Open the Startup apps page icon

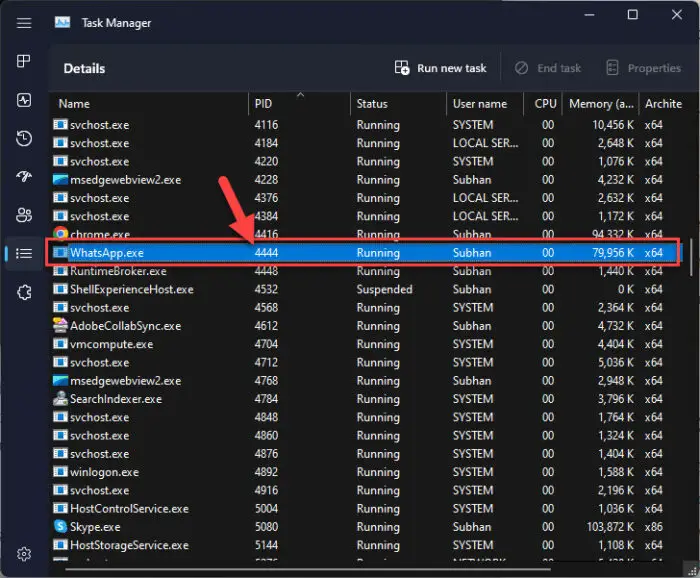click(24, 176)
